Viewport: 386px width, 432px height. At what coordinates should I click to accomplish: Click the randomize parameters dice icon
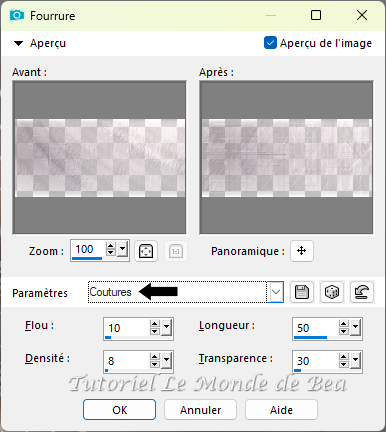332,292
